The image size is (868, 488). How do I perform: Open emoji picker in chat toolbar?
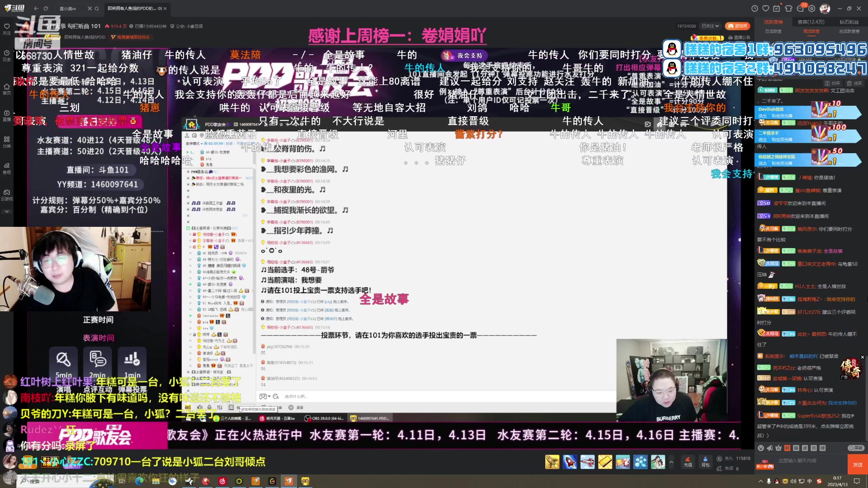pos(761,448)
